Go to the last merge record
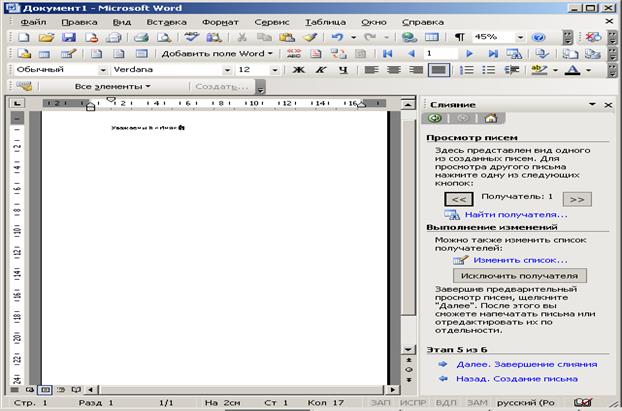This screenshot has height=411, width=622. [493, 54]
